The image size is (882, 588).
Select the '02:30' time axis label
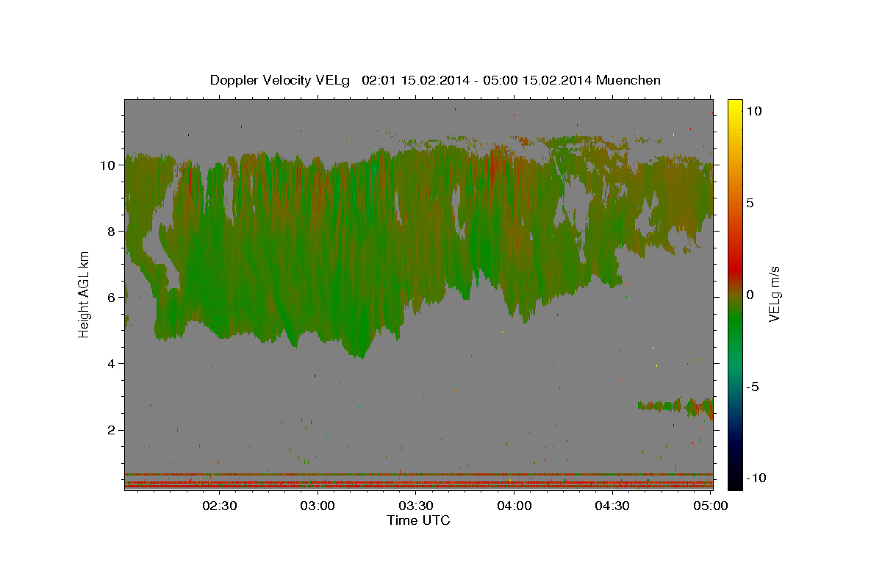point(220,506)
